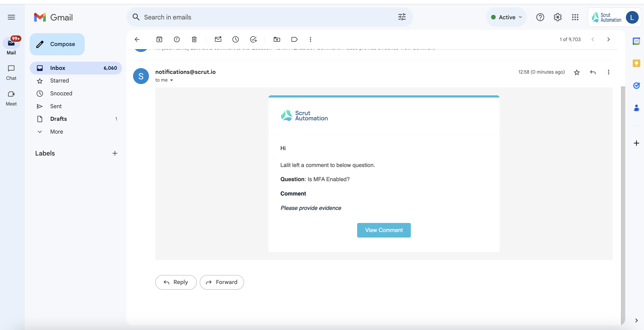644x330 pixels.
Task: Delete the email with the trash icon
Action: [x=194, y=39]
